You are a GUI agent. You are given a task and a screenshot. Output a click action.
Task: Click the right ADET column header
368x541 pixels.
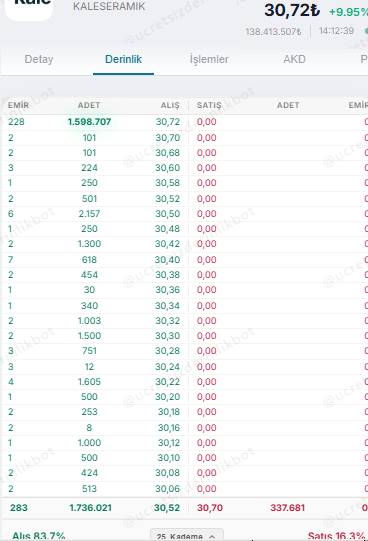(288, 105)
